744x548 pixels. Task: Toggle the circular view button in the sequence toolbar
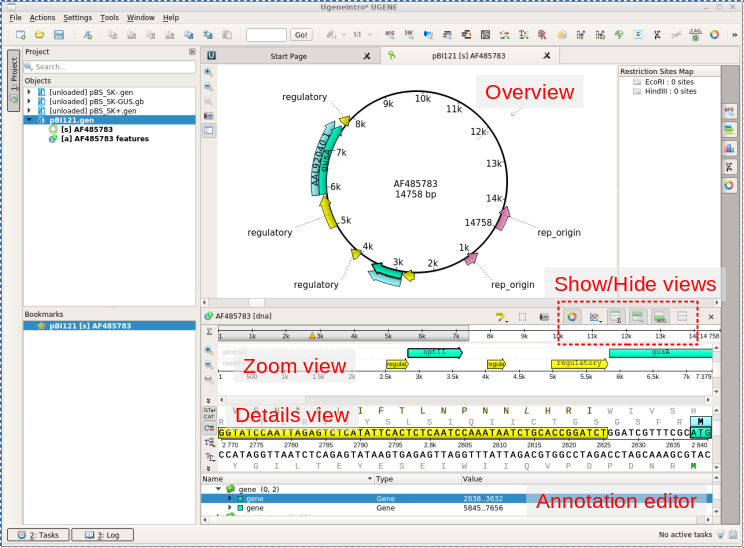point(572,317)
